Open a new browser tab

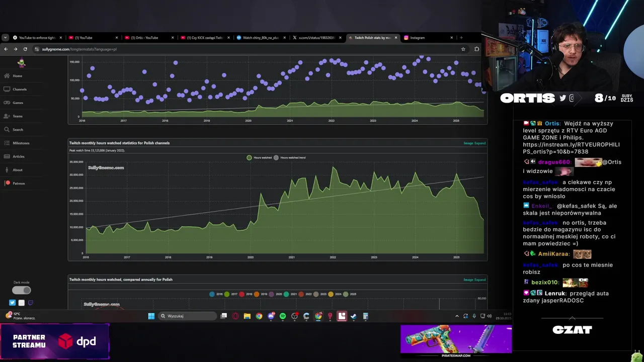click(461, 38)
